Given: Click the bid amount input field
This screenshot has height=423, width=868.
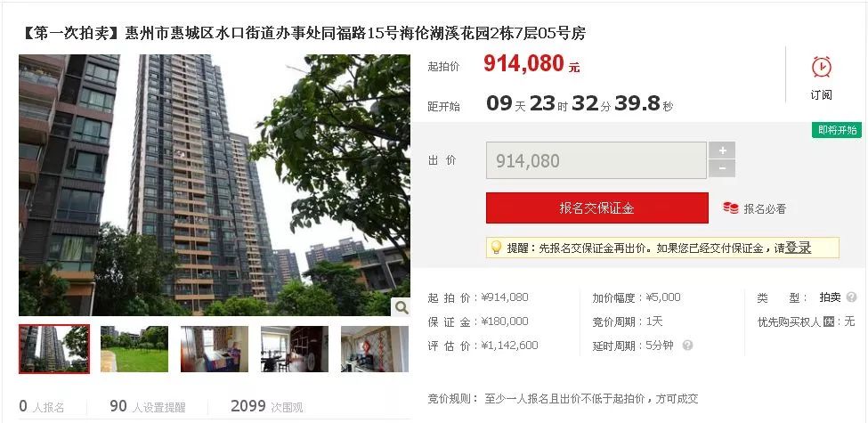Looking at the screenshot, I should coord(596,160).
